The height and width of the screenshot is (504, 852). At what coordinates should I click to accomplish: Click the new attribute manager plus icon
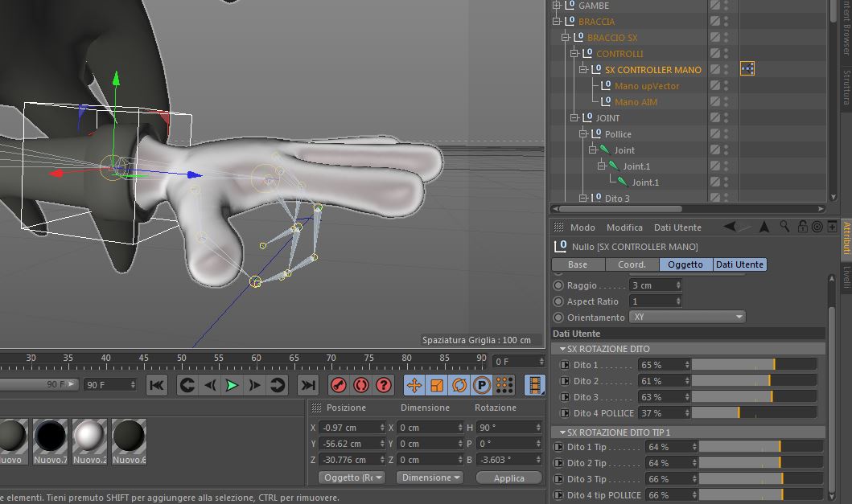832,227
